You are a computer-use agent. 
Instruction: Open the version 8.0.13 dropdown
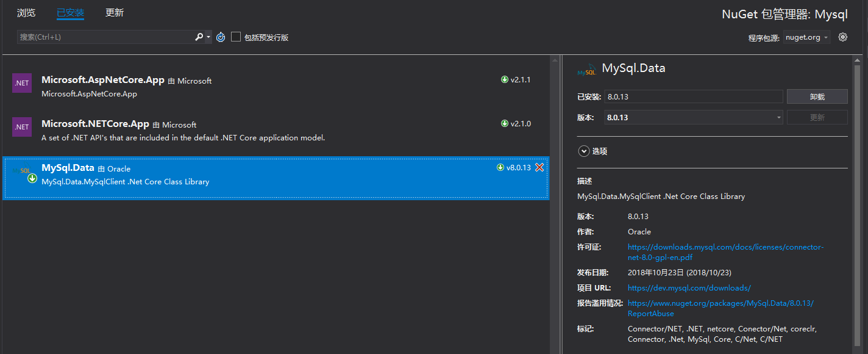pyautogui.click(x=694, y=117)
